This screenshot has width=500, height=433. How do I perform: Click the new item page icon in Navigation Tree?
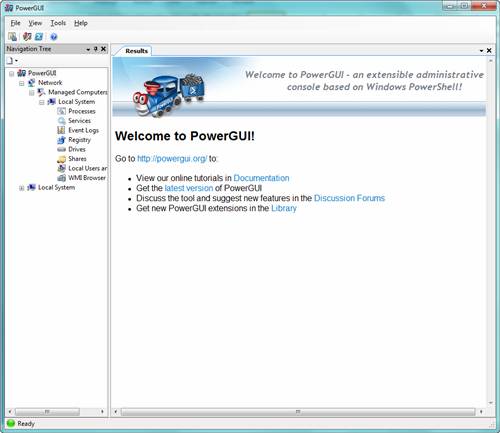[x=10, y=61]
